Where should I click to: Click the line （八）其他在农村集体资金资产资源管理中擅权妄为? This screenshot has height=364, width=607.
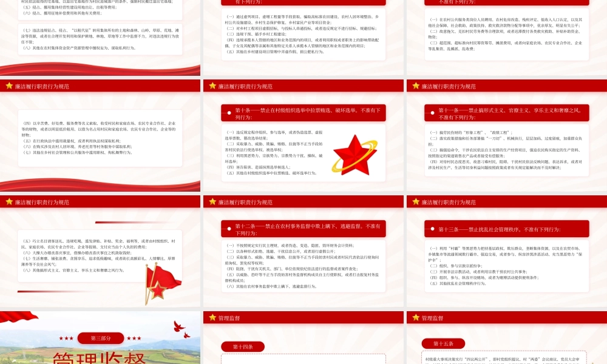(78, 49)
